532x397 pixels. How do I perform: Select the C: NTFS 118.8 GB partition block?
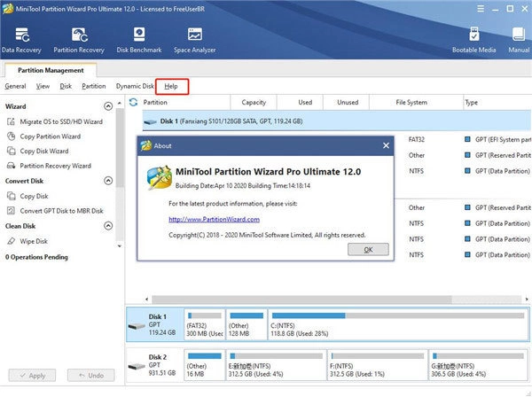coord(398,324)
